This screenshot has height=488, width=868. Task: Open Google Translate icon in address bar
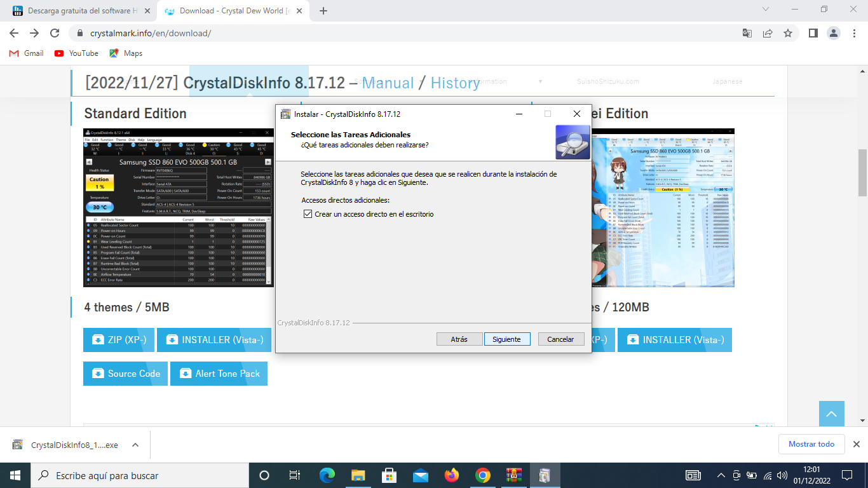click(747, 33)
